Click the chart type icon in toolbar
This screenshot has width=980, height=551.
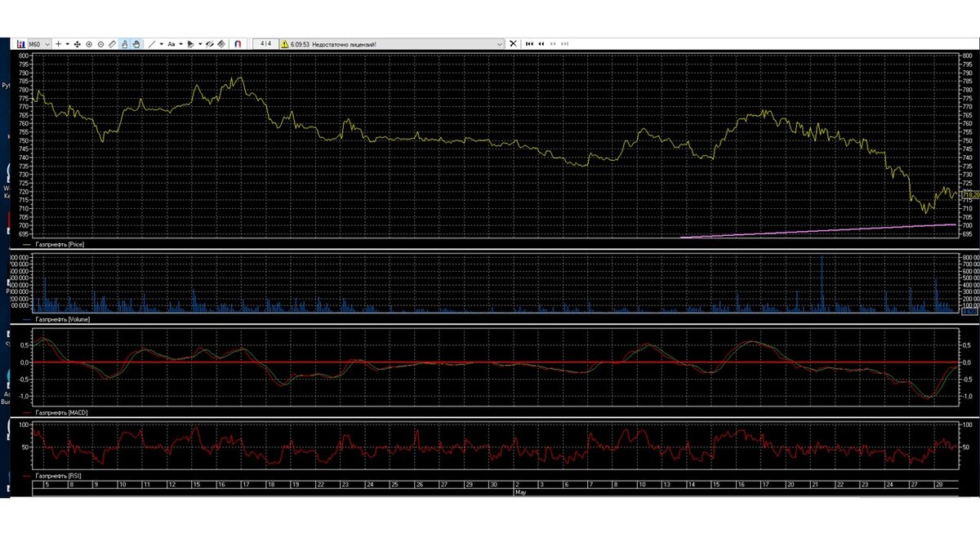click(21, 44)
